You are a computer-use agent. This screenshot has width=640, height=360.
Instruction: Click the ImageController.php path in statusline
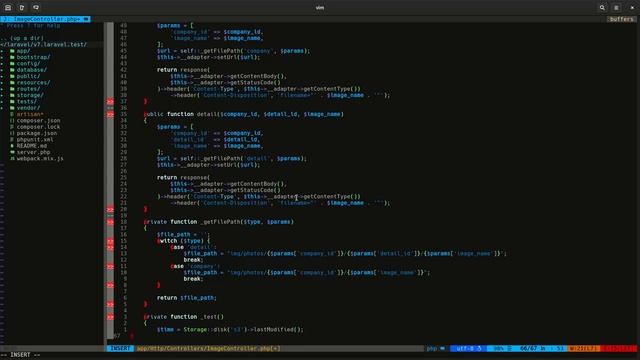click(x=208, y=348)
